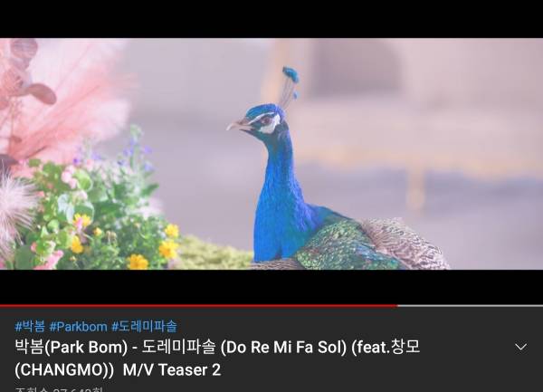Viewport: 543px width, 392px height.
Task: Tap the peacock's blue crest feathers
Action: [x=291, y=83]
